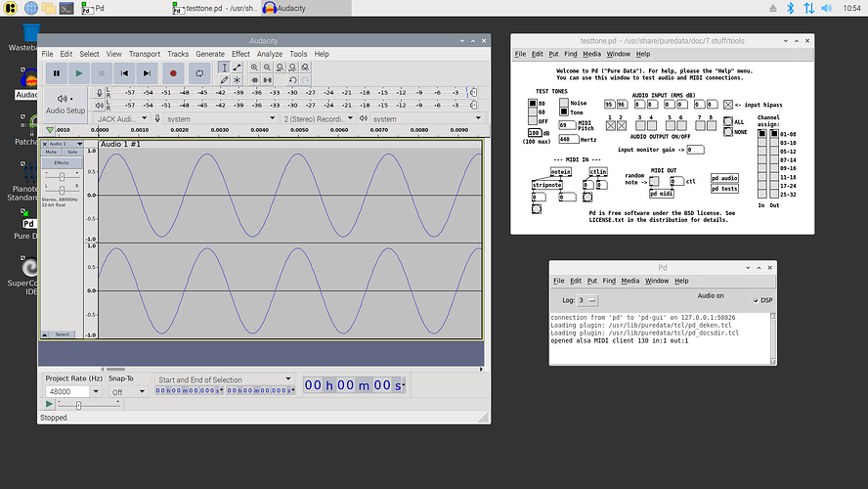Open the Media menu in testtone.pd window
This screenshot has width=868, height=489.
coord(591,54)
